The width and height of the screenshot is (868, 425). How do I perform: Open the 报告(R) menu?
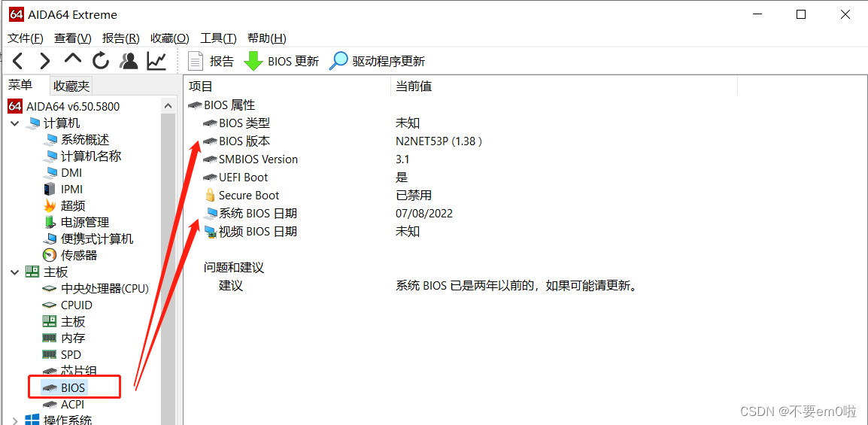click(120, 38)
